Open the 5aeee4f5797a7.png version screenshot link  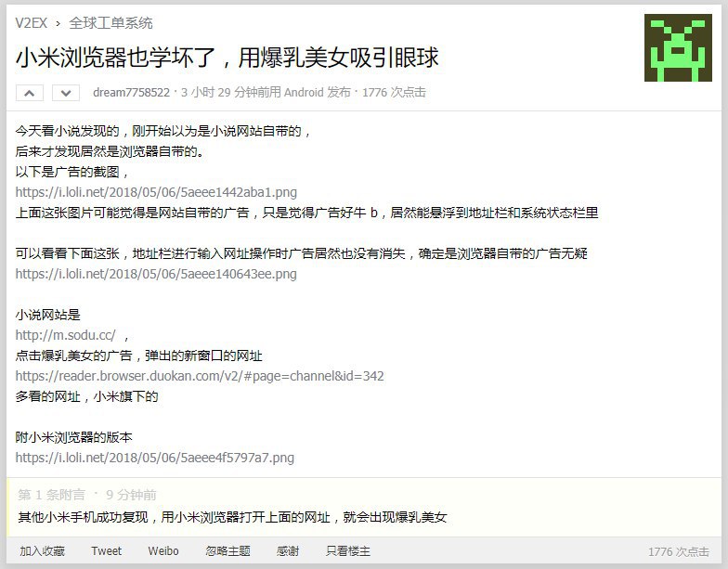154,458
